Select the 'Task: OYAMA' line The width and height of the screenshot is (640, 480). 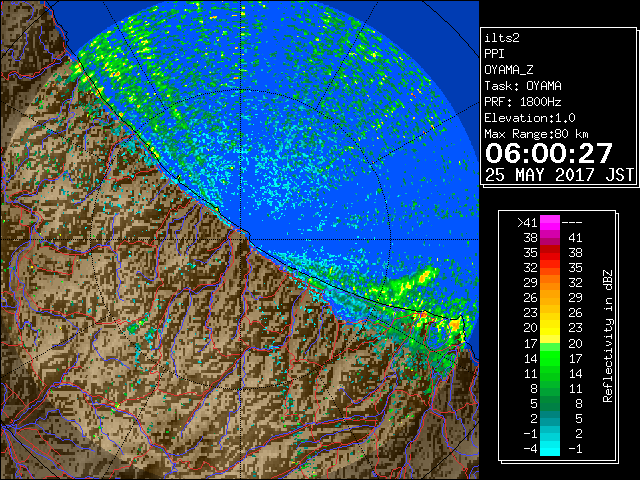click(x=523, y=86)
